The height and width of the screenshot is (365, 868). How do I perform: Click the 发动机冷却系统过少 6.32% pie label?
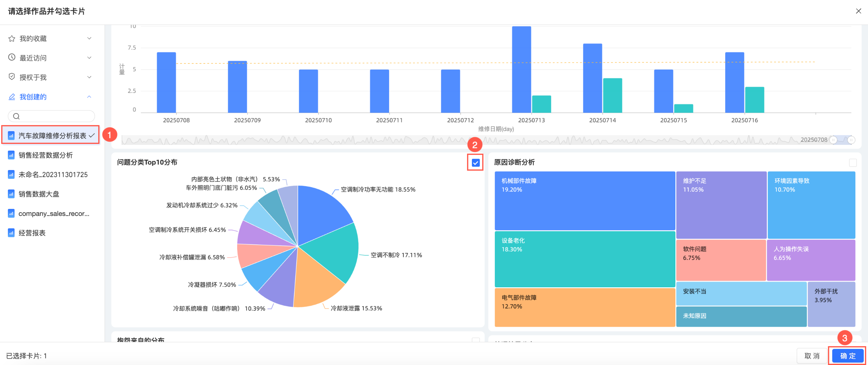[x=202, y=205]
